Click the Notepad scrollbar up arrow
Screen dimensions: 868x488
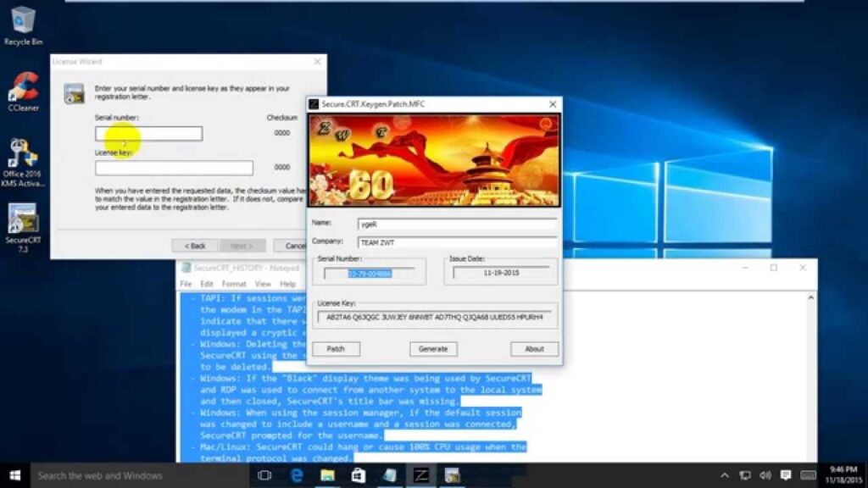click(x=811, y=297)
